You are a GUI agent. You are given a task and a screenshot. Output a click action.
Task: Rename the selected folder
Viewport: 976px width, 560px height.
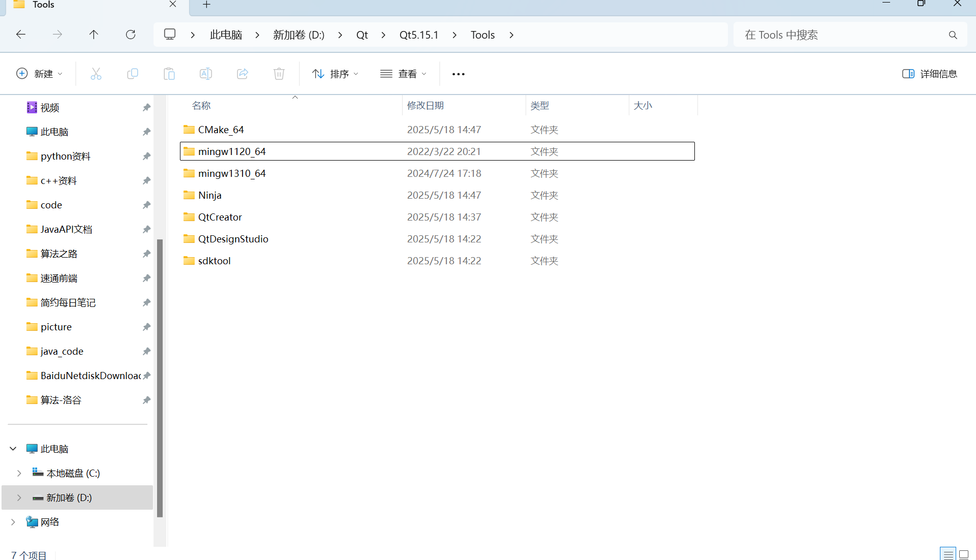coord(206,74)
